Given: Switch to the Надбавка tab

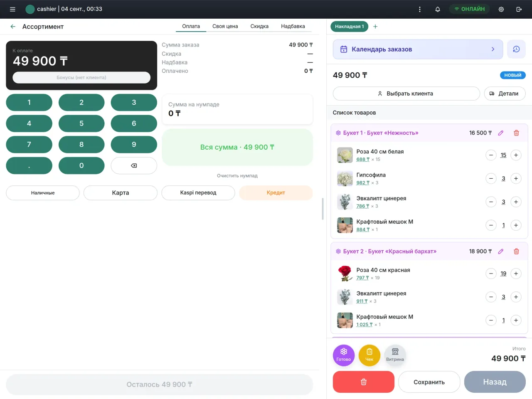Looking at the screenshot, I should point(293,26).
